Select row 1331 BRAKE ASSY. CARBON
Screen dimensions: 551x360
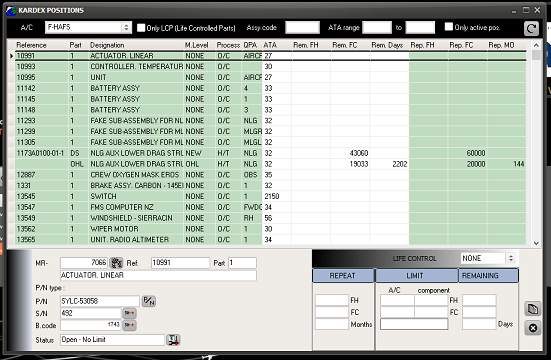(271, 186)
